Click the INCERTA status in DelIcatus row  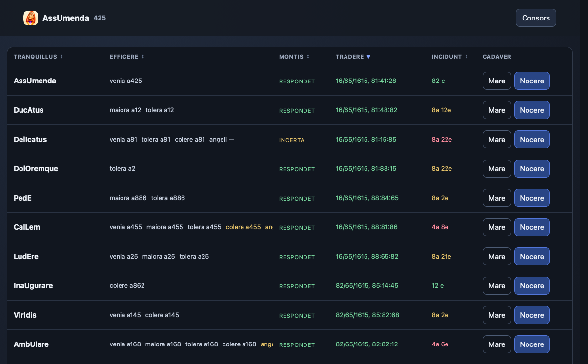[x=292, y=140]
